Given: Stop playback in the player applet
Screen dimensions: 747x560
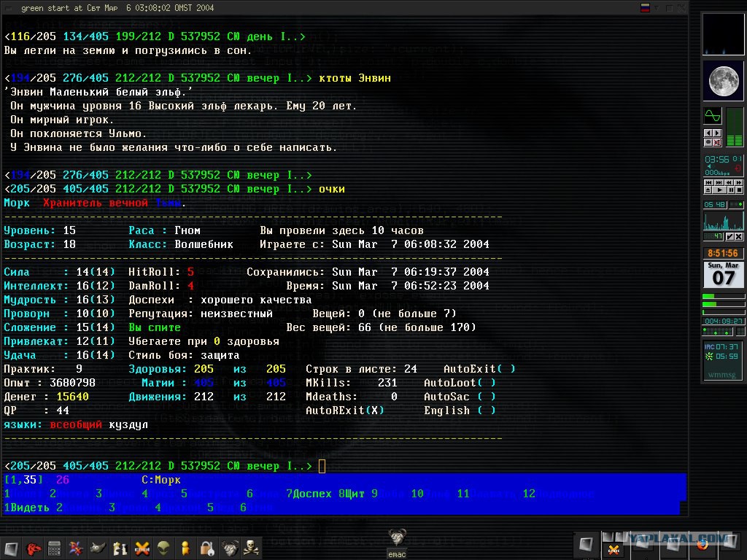Looking at the screenshot, I should pos(740,190).
